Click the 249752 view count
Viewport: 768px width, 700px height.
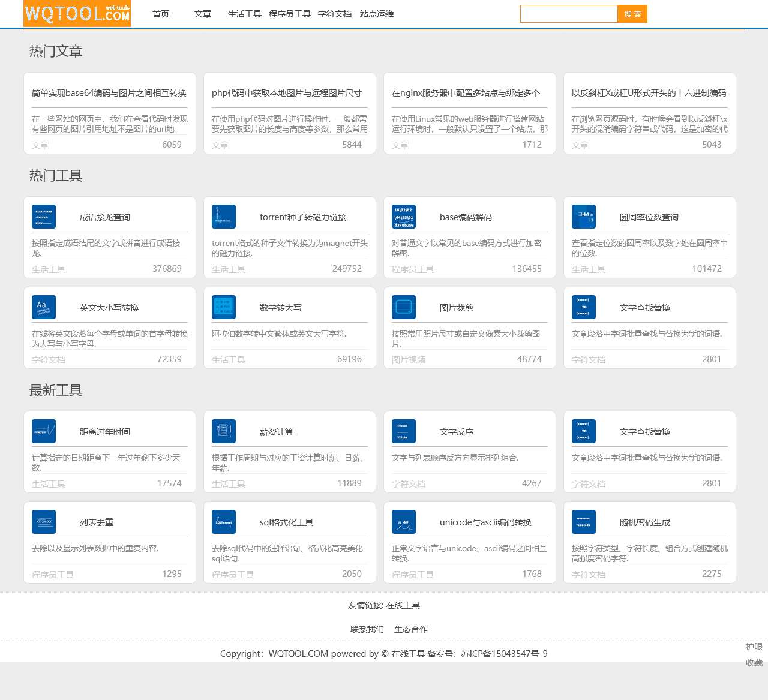coord(347,269)
